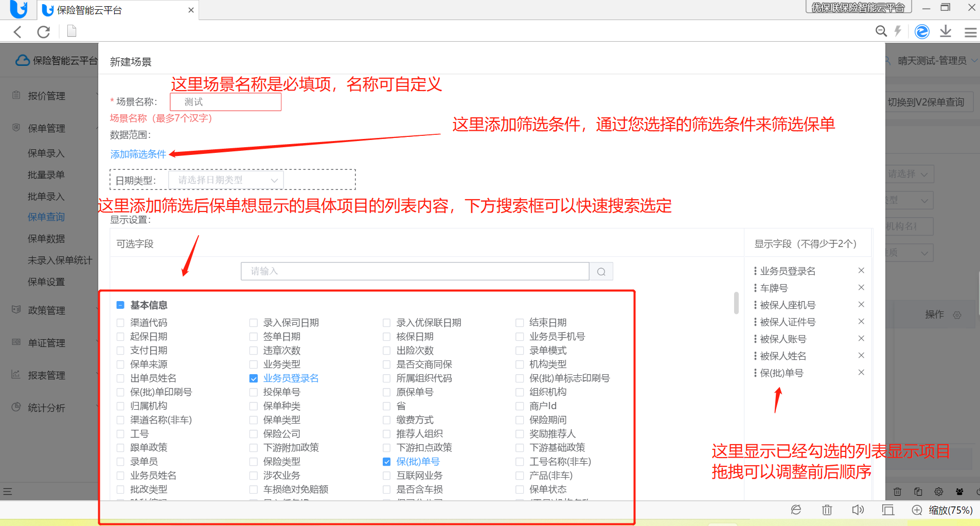Click the browser back arrow

coord(18,32)
